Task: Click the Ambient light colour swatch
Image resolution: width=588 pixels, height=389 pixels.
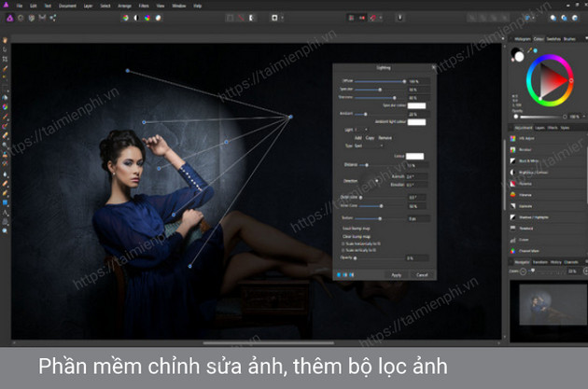Action: click(416, 122)
